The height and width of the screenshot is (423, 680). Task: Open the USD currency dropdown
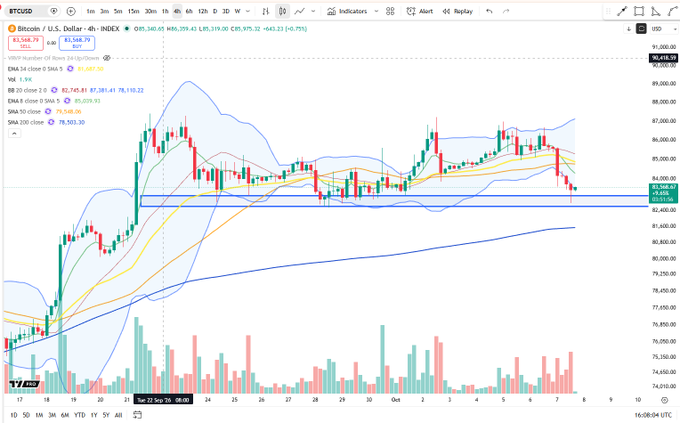click(664, 29)
